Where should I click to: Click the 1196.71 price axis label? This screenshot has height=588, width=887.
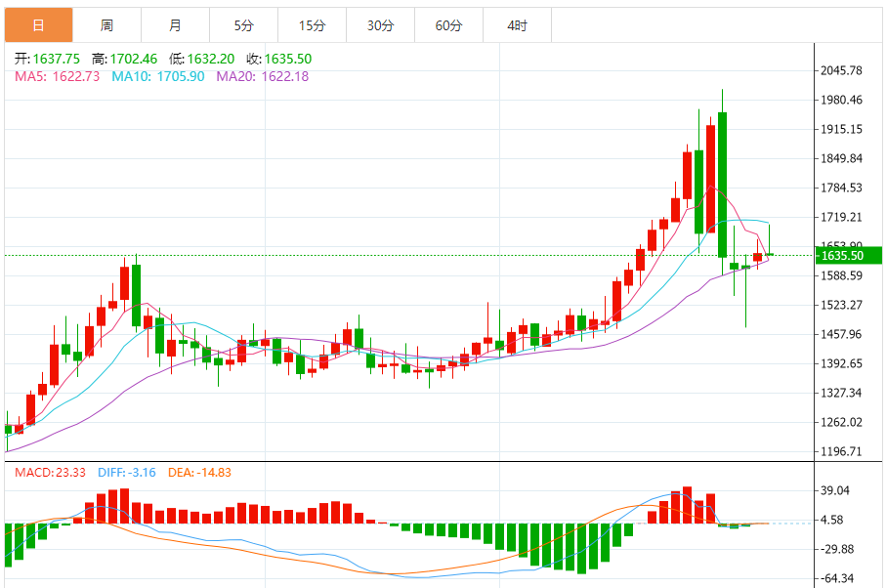tap(841, 451)
